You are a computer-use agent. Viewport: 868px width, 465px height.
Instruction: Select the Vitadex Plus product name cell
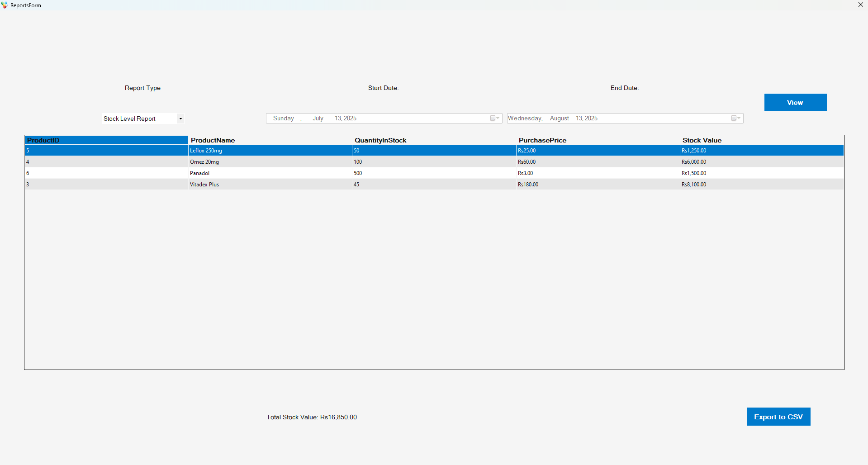(x=270, y=185)
